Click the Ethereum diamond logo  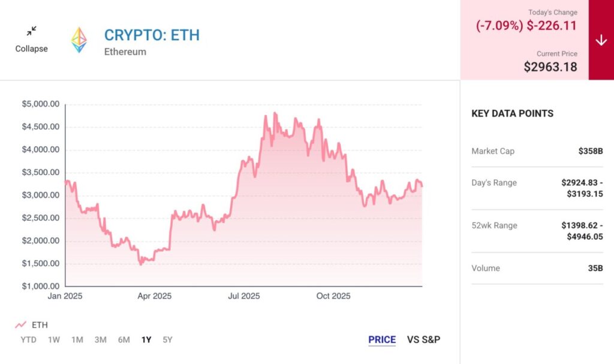(x=79, y=40)
